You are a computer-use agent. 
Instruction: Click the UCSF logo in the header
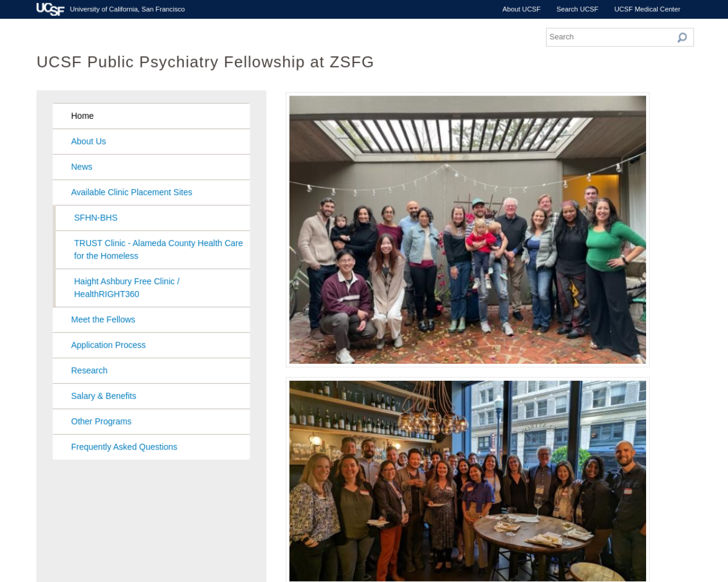[50, 9]
